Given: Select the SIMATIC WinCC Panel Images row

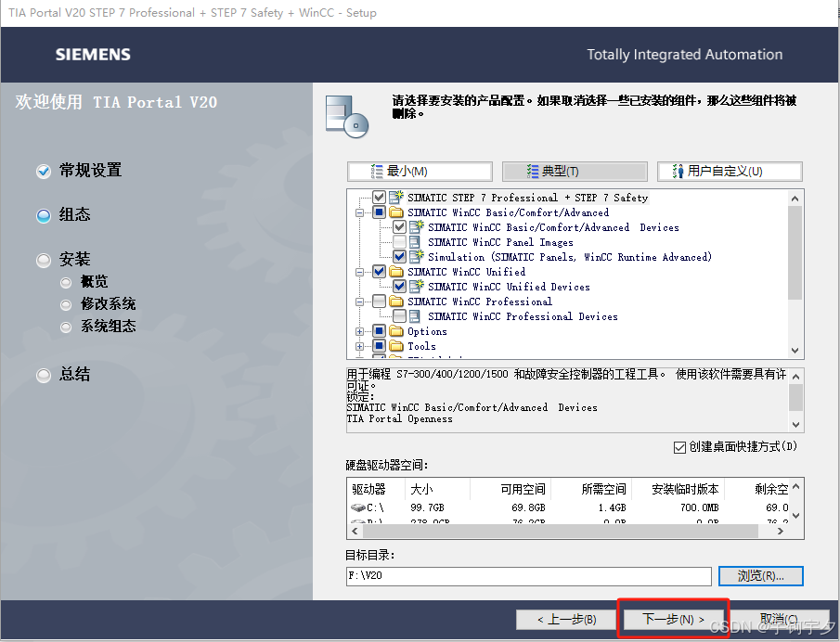Looking at the screenshot, I should coord(500,242).
